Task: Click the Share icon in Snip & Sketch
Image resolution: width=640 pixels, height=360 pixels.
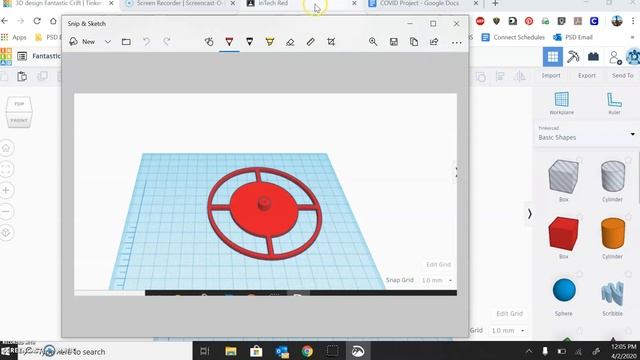Action: tap(434, 42)
